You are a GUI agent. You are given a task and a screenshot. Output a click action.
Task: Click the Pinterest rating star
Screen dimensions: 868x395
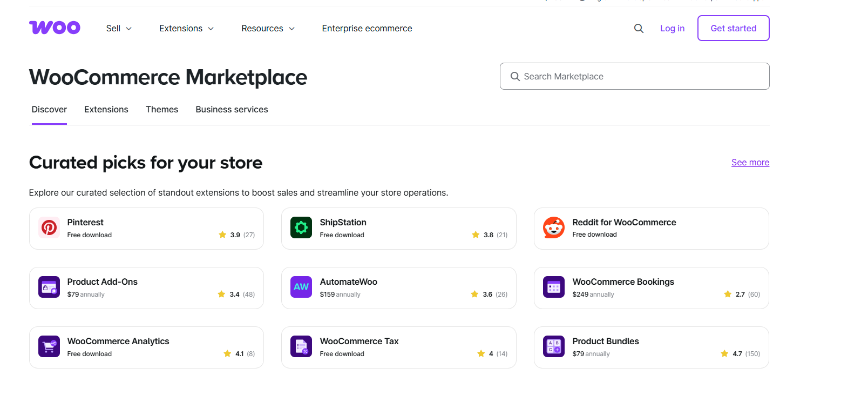222,235
